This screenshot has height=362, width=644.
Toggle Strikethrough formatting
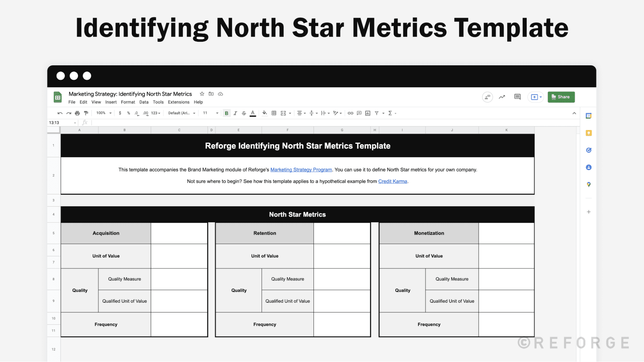[x=244, y=113]
